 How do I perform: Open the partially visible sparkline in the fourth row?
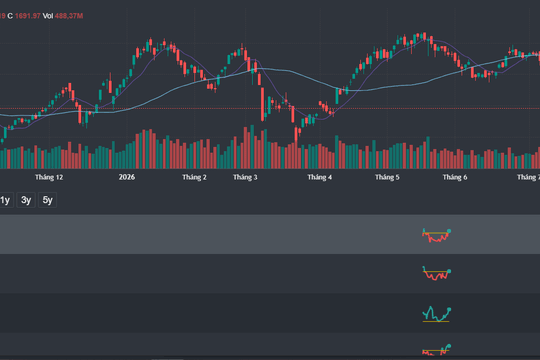(437, 349)
